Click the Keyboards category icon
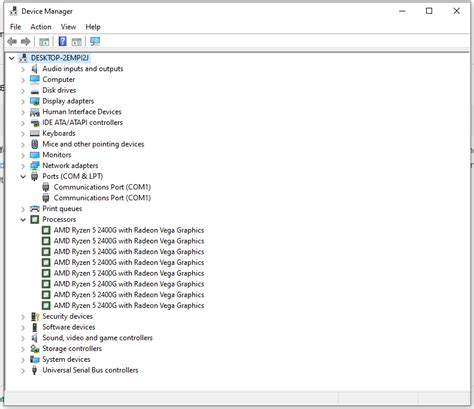The height and width of the screenshot is (409, 474). [35, 133]
